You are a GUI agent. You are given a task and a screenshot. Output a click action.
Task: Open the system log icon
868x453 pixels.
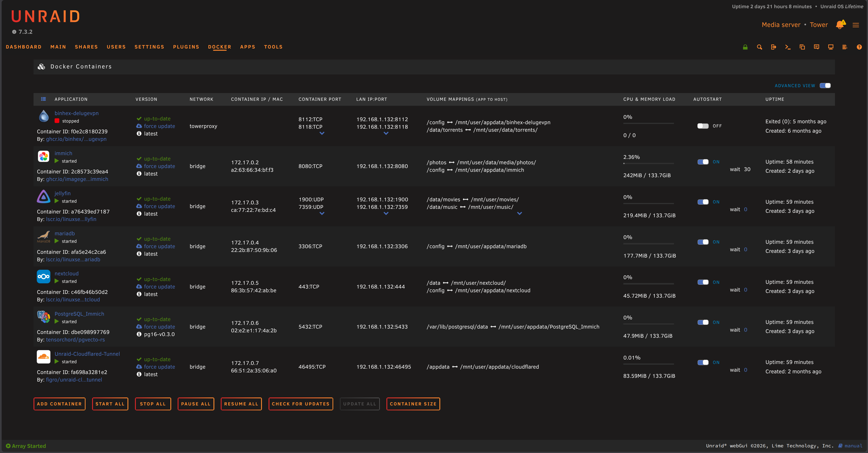(845, 47)
